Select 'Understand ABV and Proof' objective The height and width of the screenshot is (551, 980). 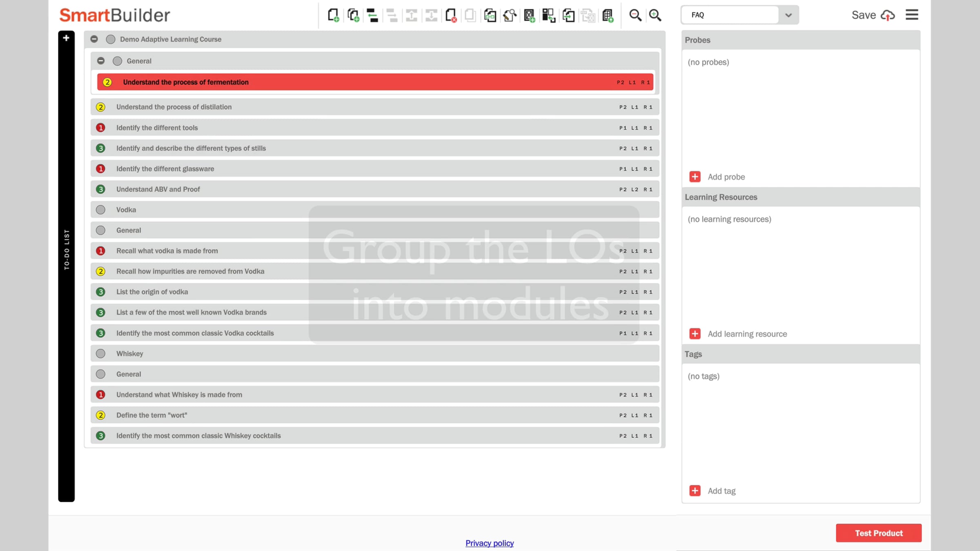point(158,189)
